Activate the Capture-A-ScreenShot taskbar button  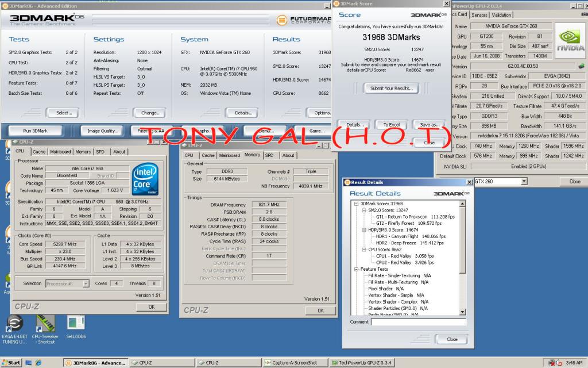tap(295, 363)
